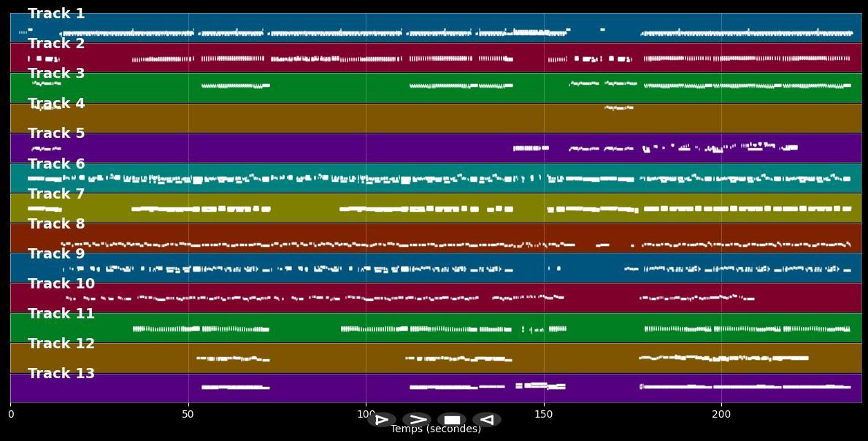Click the open chevron '>' playback button

417,420
